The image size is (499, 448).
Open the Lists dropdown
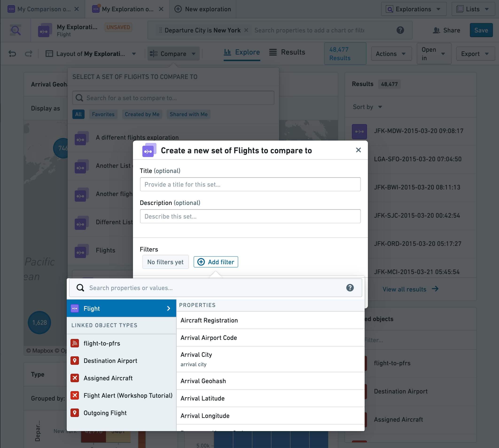473,9
